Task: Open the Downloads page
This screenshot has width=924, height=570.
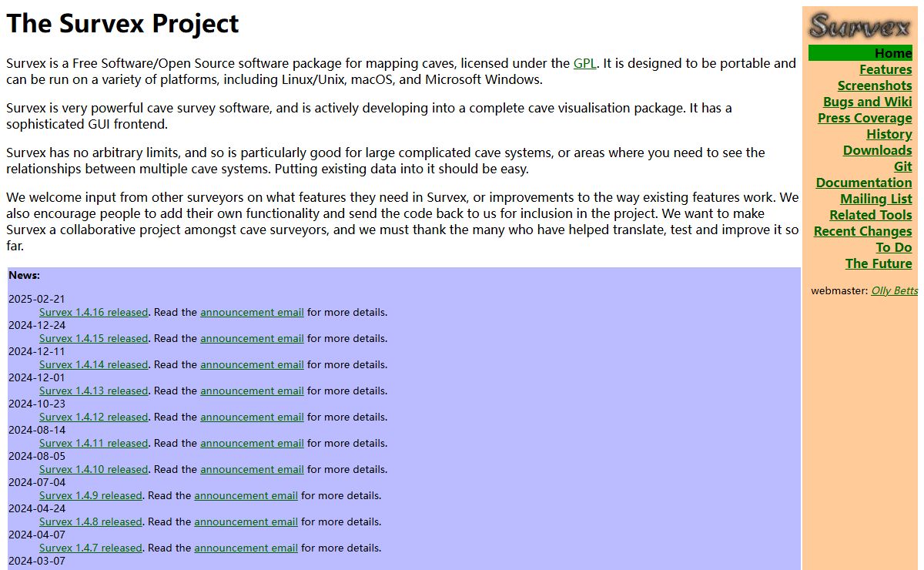Action: [x=877, y=150]
